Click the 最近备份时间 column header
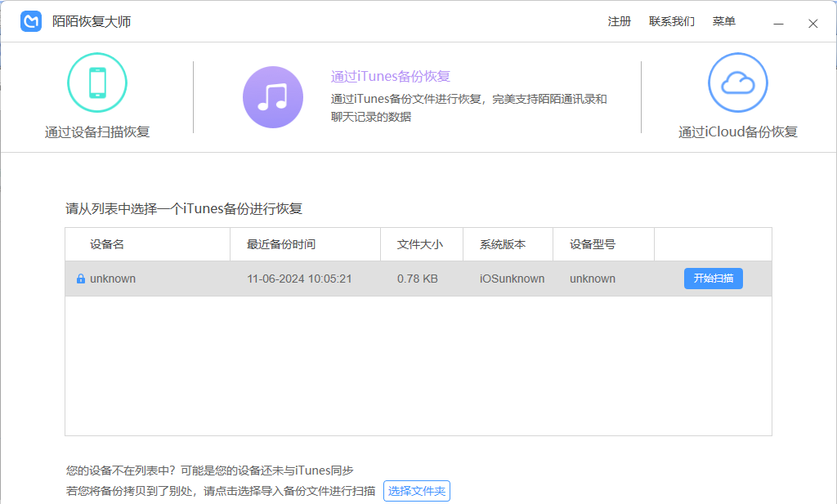This screenshot has height=504, width=837. click(x=281, y=244)
